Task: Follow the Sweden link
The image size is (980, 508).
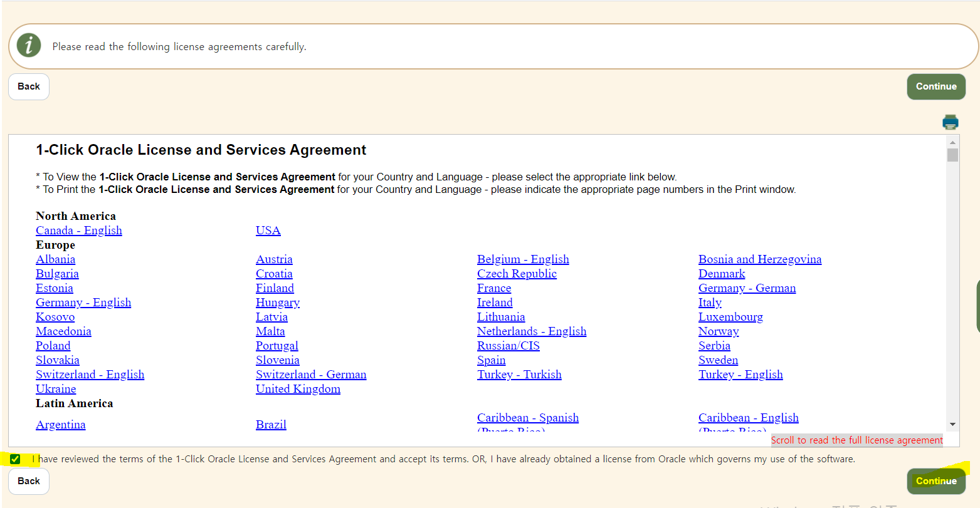Action: [718, 360]
